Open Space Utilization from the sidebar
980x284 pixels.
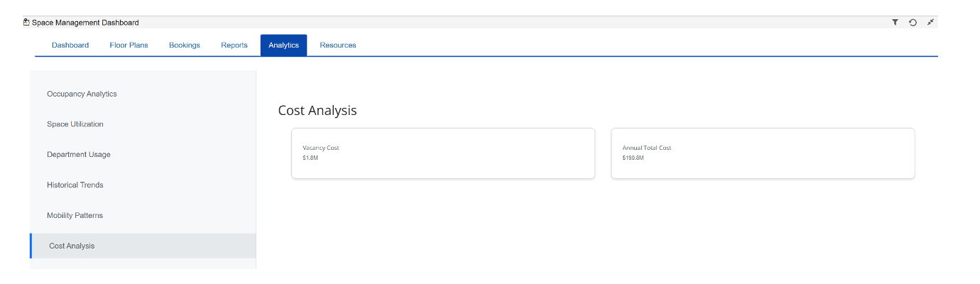click(x=75, y=124)
